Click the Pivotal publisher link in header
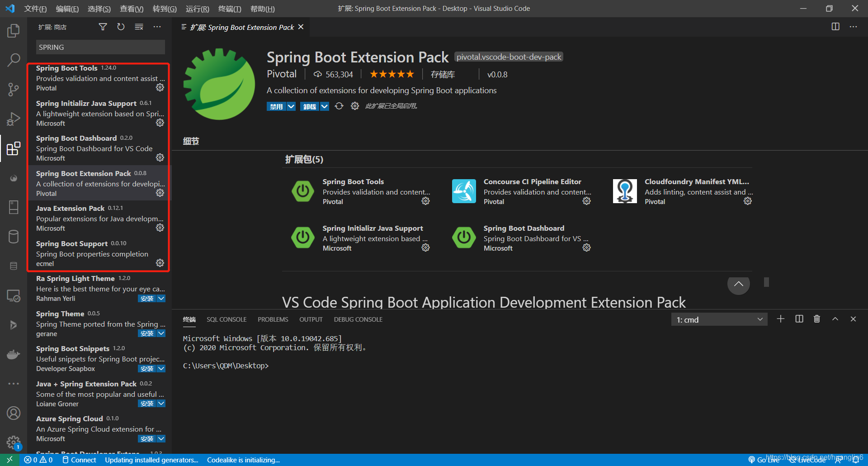 click(282, 74)
